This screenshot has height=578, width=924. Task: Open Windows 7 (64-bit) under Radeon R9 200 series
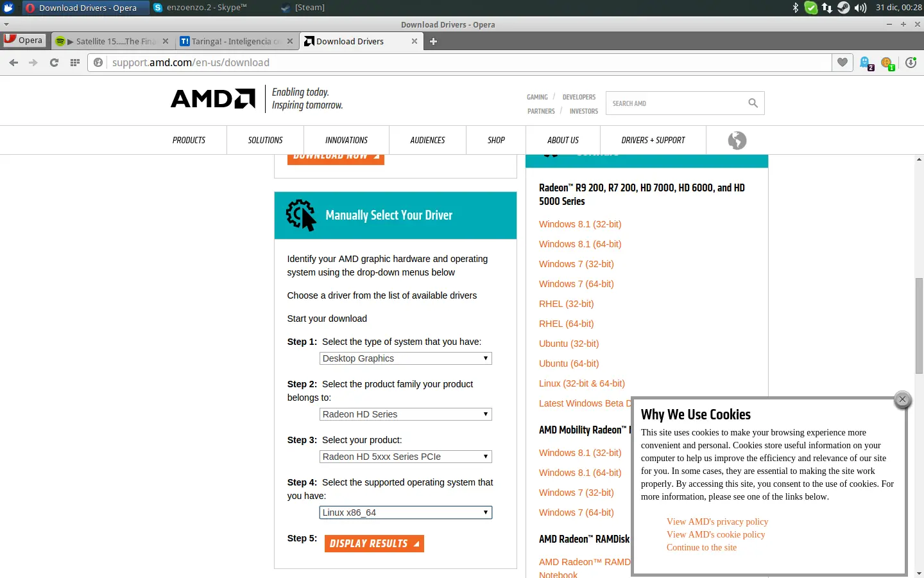(x=576, y=284)
